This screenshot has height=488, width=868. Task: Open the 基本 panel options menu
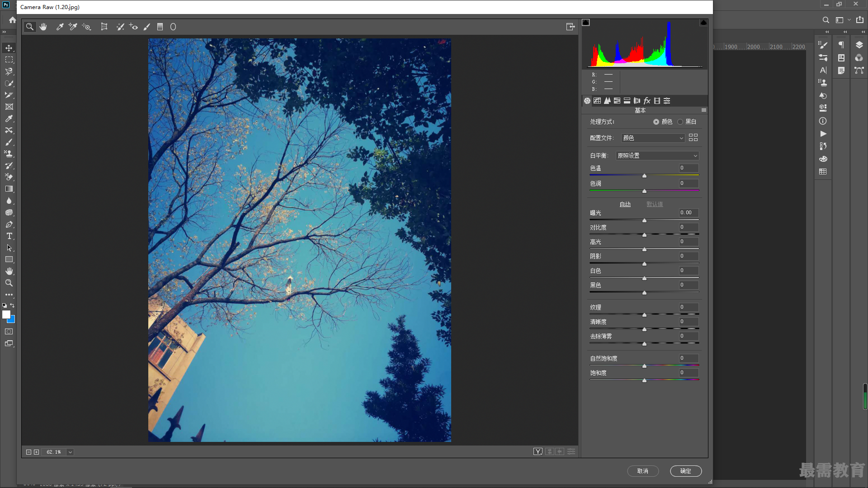click(x=704, y=110)
